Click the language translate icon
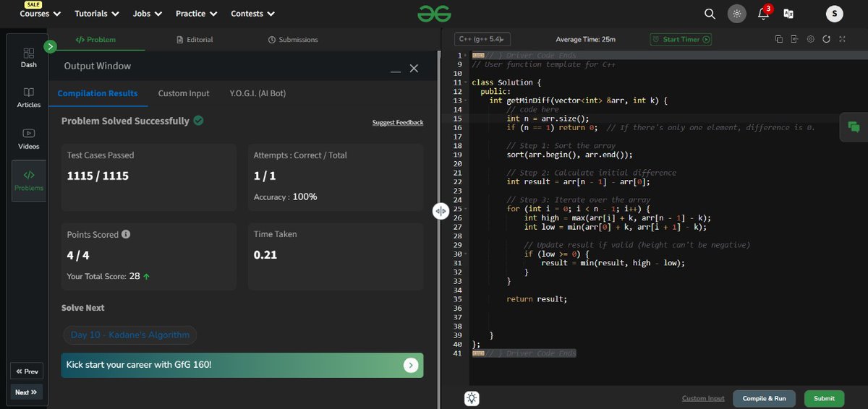Viewport: 868px width, 409px height. 788,14
